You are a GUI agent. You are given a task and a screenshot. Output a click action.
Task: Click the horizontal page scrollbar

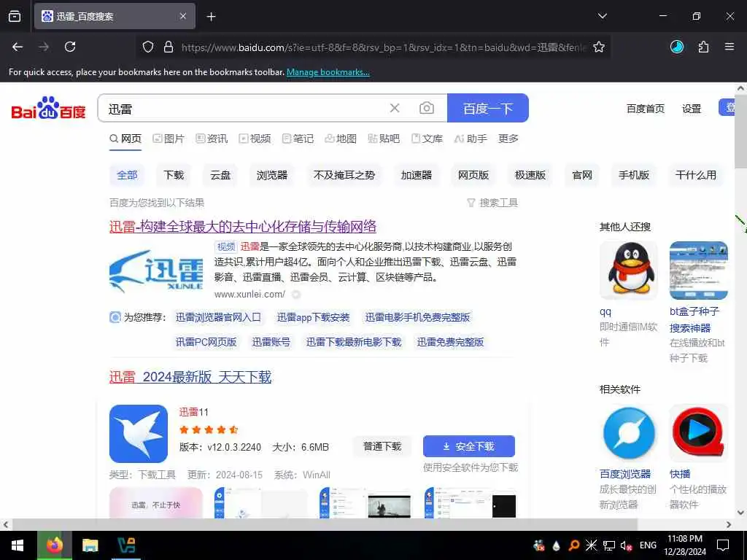324,524
